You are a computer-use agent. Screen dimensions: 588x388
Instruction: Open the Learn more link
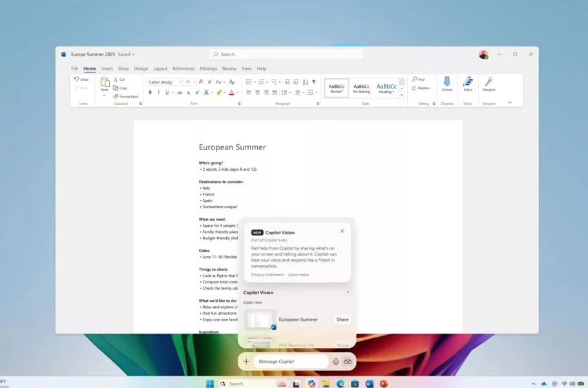click(x=299, y=274)
